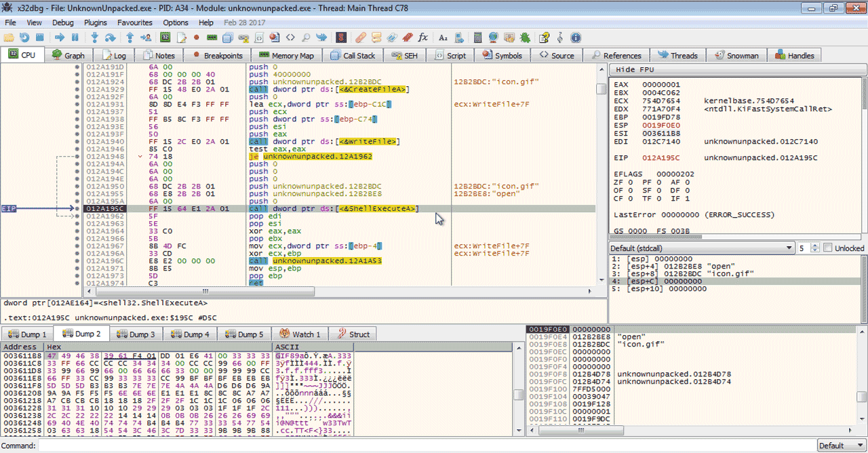Open the Calculator toolbar icon

[x=478, y=37]
